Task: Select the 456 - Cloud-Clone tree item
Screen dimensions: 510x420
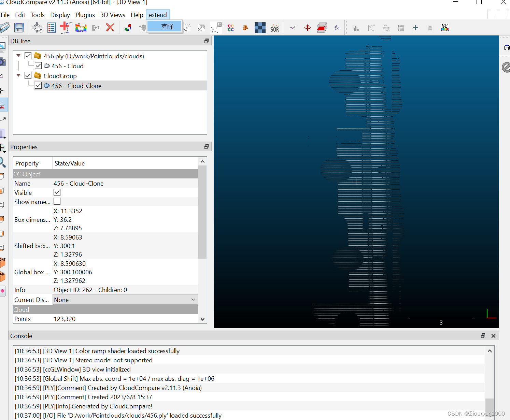Action: (x=76, y=86)
